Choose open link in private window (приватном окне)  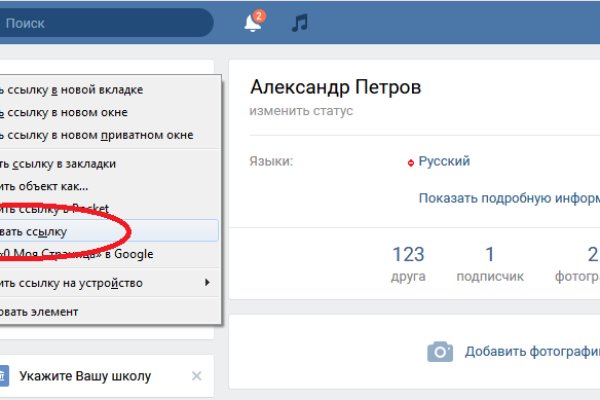pyautogui.click(x=100, y=135)
